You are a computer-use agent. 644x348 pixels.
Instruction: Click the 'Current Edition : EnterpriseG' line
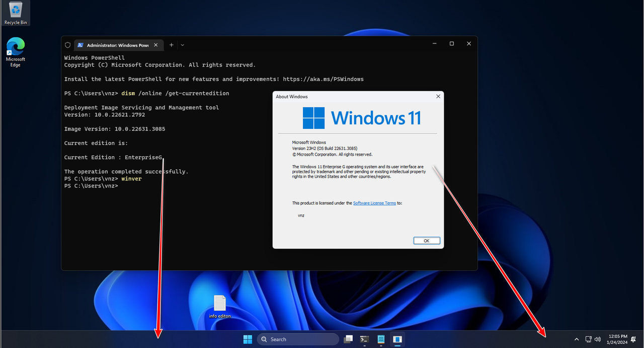click(x=113, y=158)
